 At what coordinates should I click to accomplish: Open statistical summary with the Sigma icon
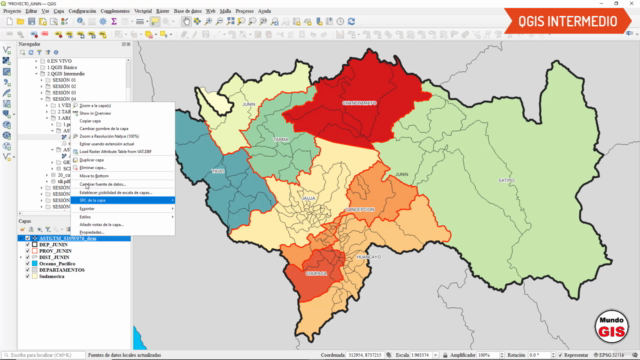[x=114, y=22]
